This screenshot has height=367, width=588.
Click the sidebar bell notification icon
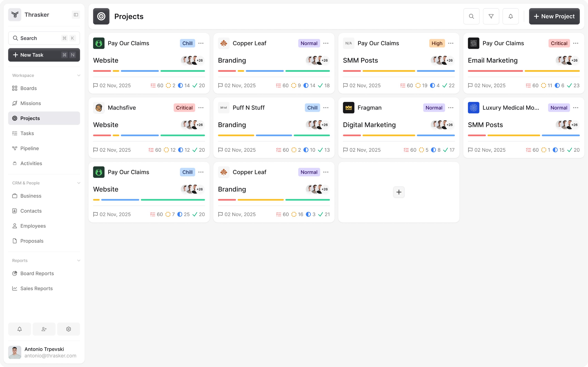19,329
